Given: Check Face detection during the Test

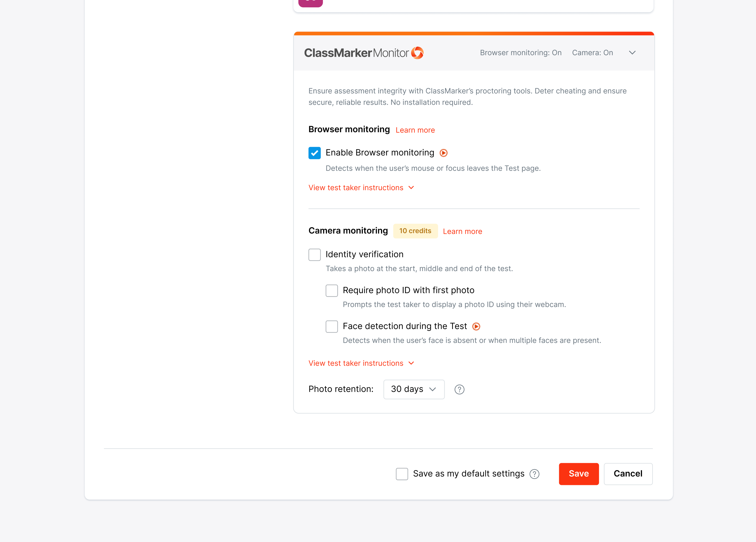Looking at the screenshot, I should 331,327.
